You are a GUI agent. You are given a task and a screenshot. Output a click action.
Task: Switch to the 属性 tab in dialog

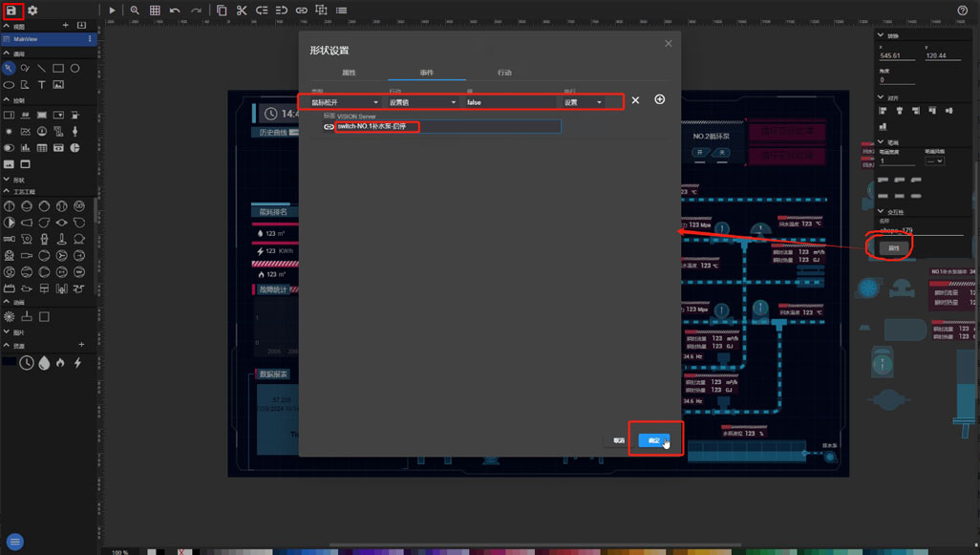point(349,73)
